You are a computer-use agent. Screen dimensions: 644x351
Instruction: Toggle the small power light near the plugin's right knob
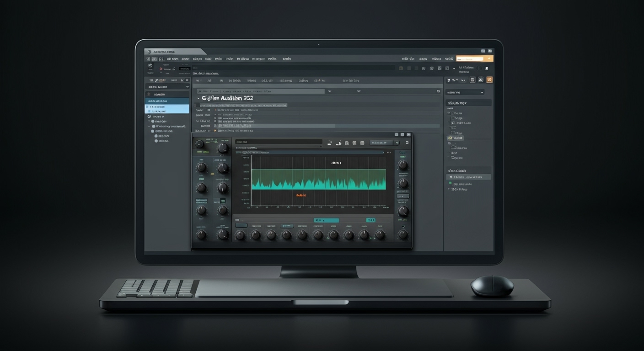[403, 225]
